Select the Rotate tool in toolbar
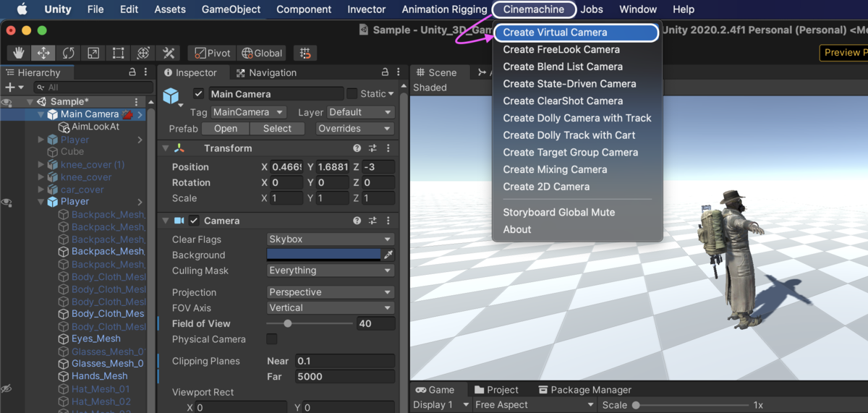Screen dimensions: 868x413 [x=68, y=53]
